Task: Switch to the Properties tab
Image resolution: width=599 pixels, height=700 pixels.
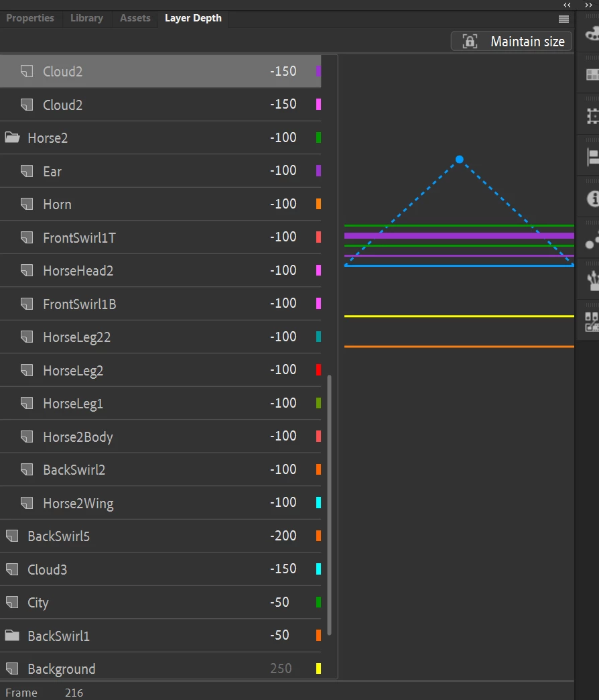Action: 30,18
